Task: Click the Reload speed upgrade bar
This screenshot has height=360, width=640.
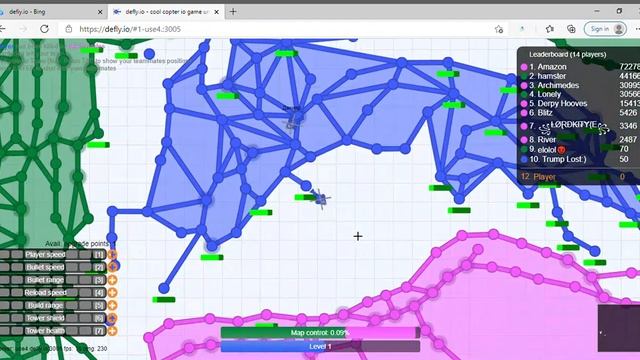Action: click(x=53, y=293)
